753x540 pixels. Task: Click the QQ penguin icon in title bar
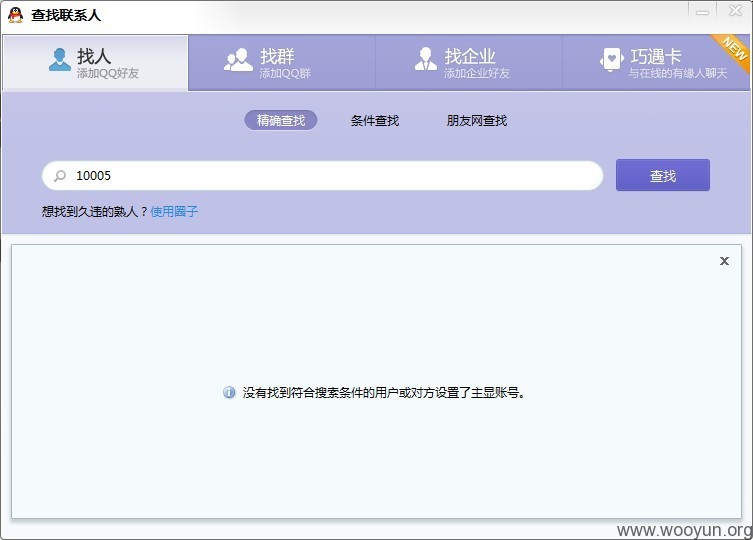coord(15,15)
